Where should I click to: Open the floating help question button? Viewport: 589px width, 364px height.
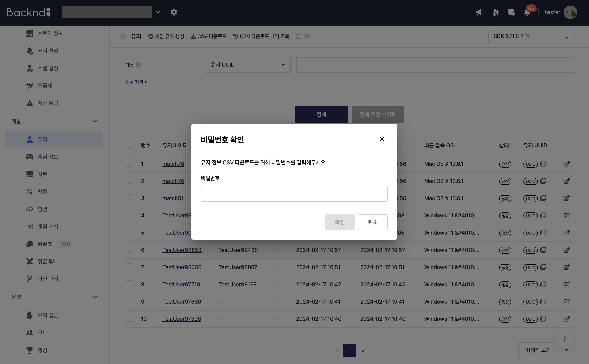tap(564, 339)
